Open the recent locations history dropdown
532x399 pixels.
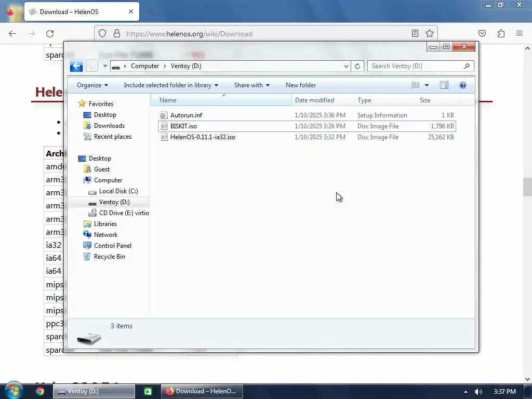click(105, 66)
